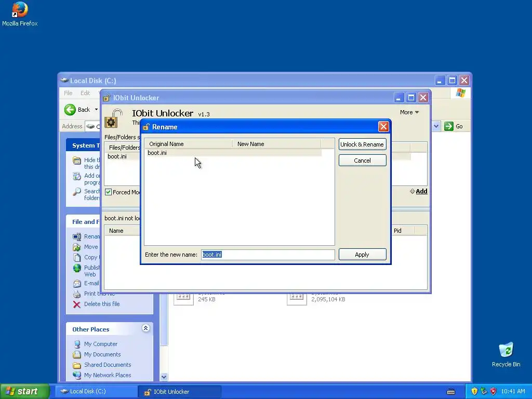Select boot.ini in IObit Unlocker file list

pos(117,156)
